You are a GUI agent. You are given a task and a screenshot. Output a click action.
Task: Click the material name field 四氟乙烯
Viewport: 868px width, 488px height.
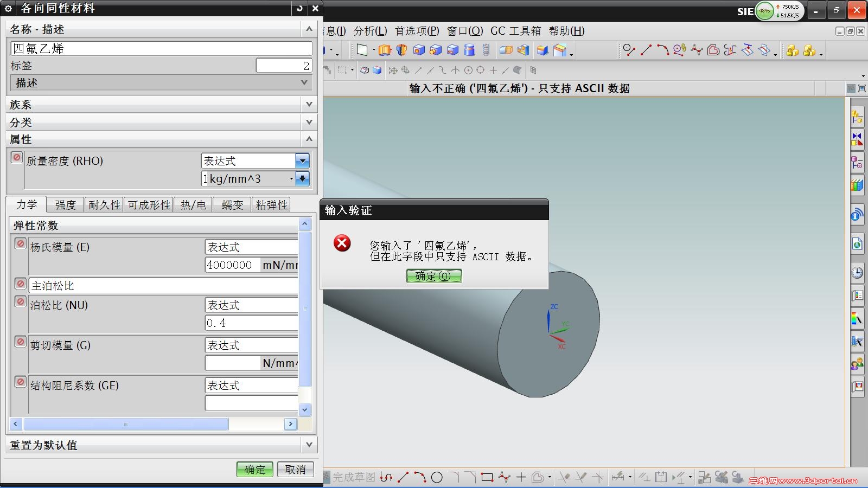click(161, 49)
